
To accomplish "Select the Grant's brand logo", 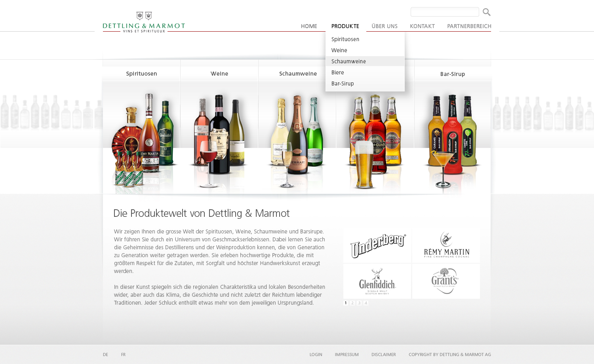I will click(x=446, y=281).
